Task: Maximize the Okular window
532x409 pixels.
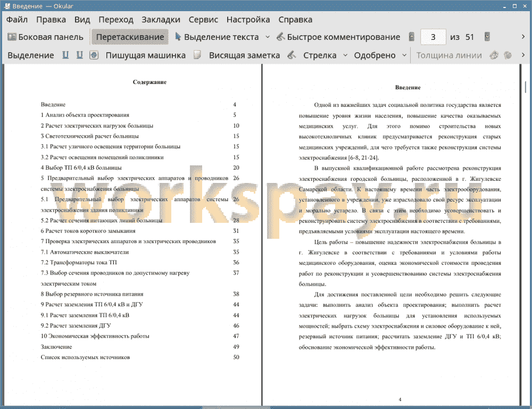Action: coord(514,6)
